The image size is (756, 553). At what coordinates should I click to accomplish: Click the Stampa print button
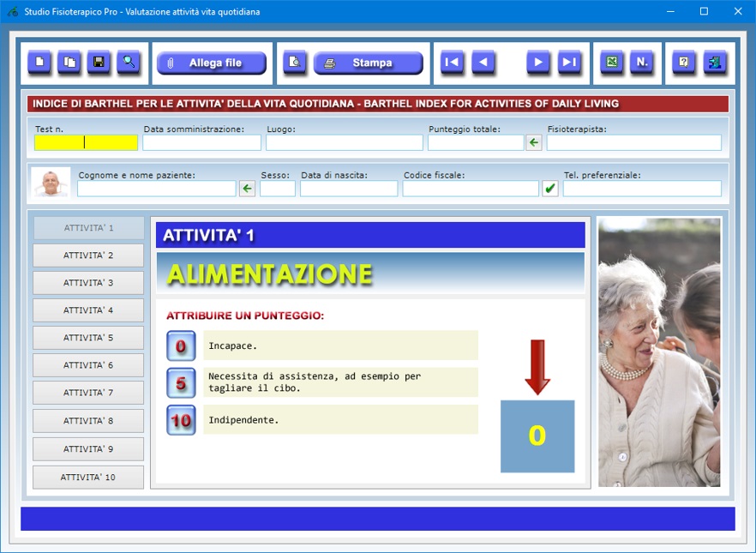pos(369,63)
